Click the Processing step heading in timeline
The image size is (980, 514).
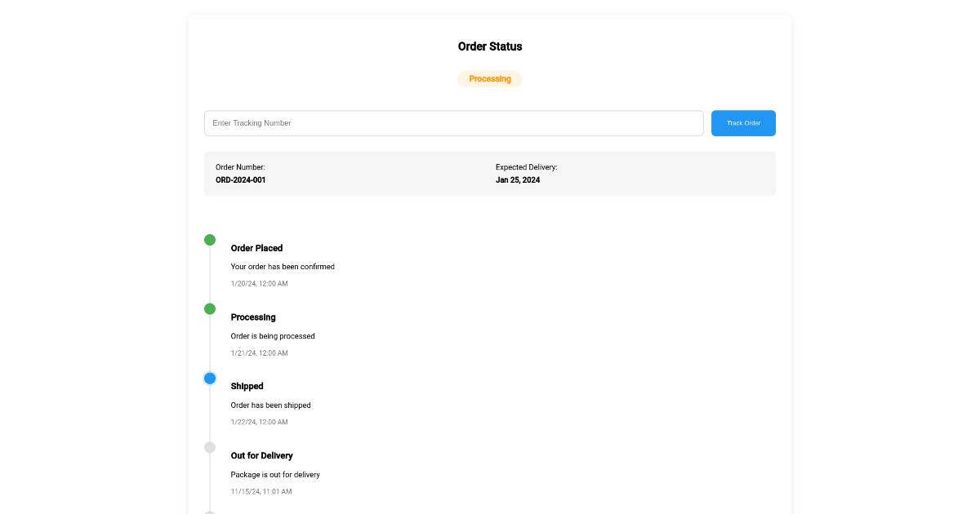(253, 317)
